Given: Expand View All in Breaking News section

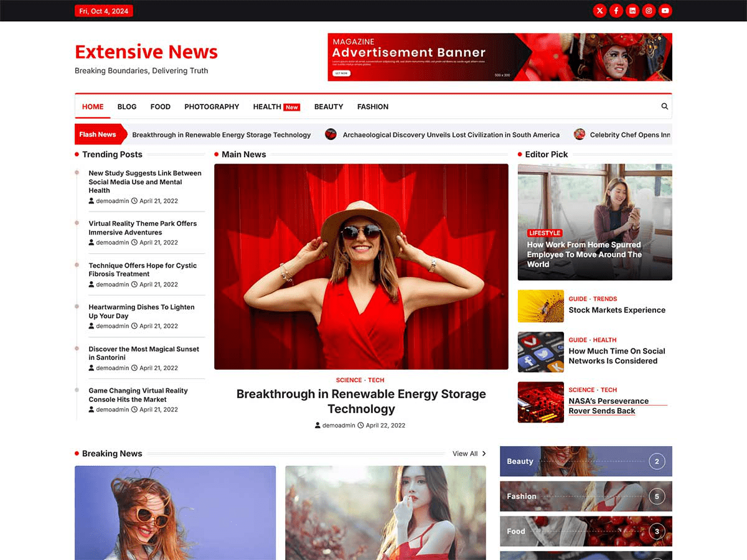Looking at the screenshot, I should 468,454.
